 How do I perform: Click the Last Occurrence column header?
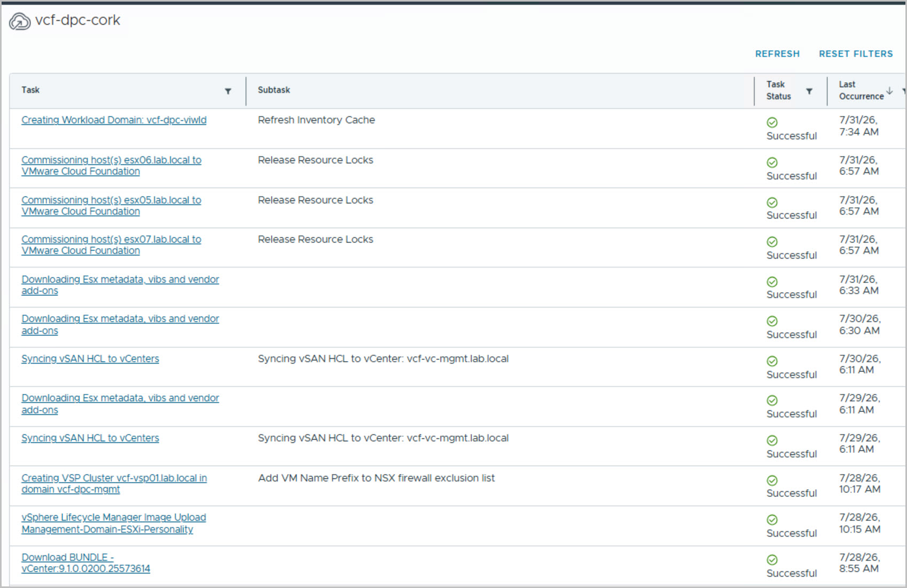coord(861,90)
